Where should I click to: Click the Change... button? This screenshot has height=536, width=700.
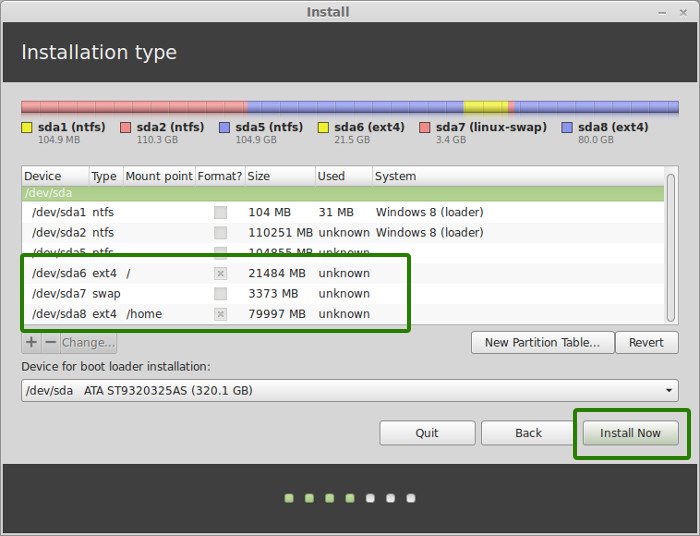pyautogui.click(x=89, y=342)
